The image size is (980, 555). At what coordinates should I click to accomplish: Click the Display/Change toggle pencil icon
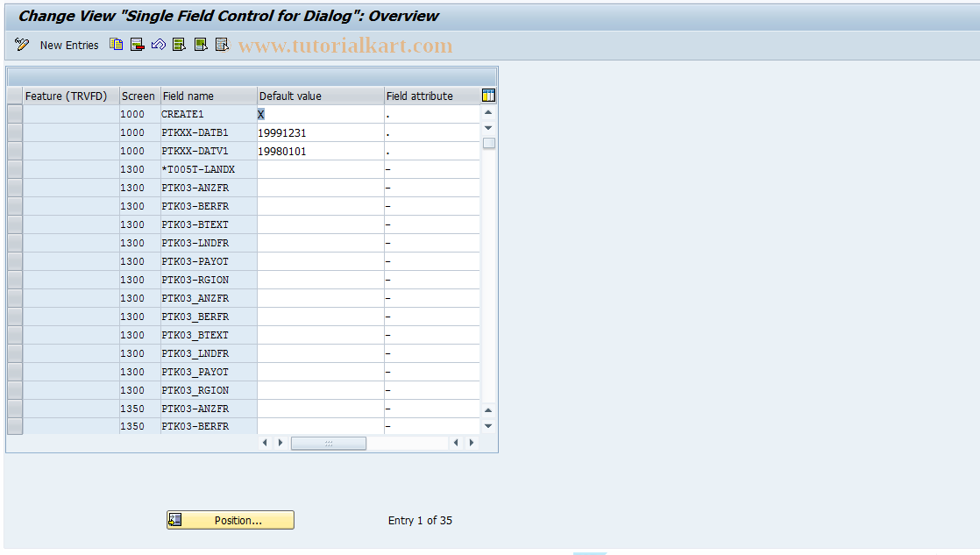pyautogui.click(x=22, y=45)
